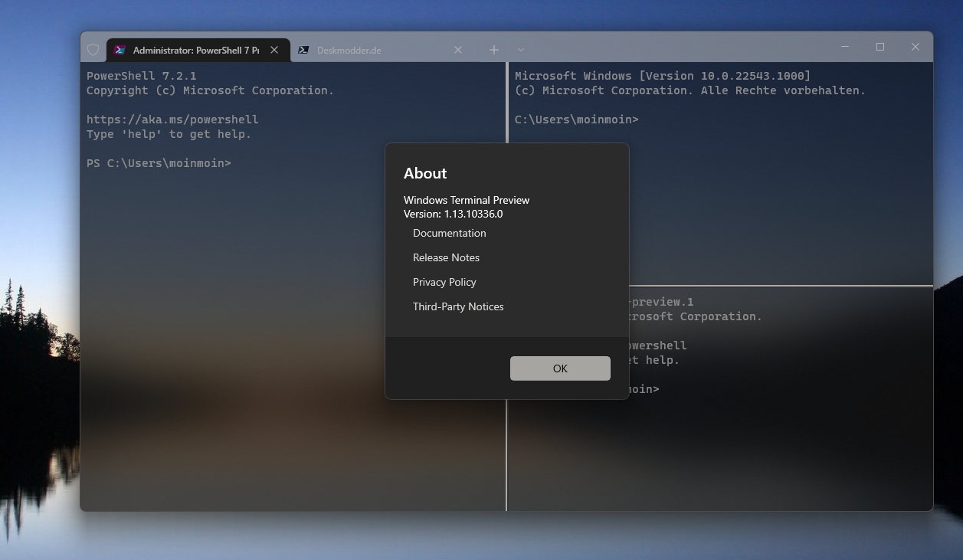The height and width of the screenshot is (560, 963).
Task: Click the 'PowerShell 7.2.1' line
Action: (x=142, y=76)
